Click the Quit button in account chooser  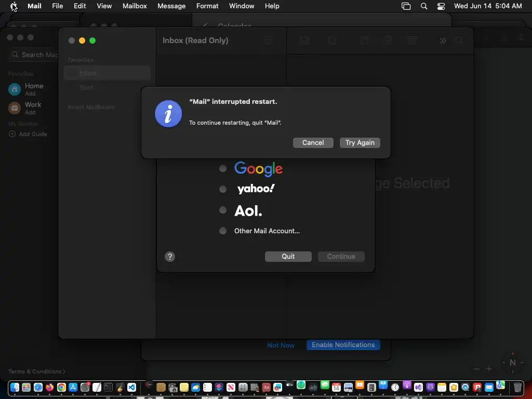[288, 257]
